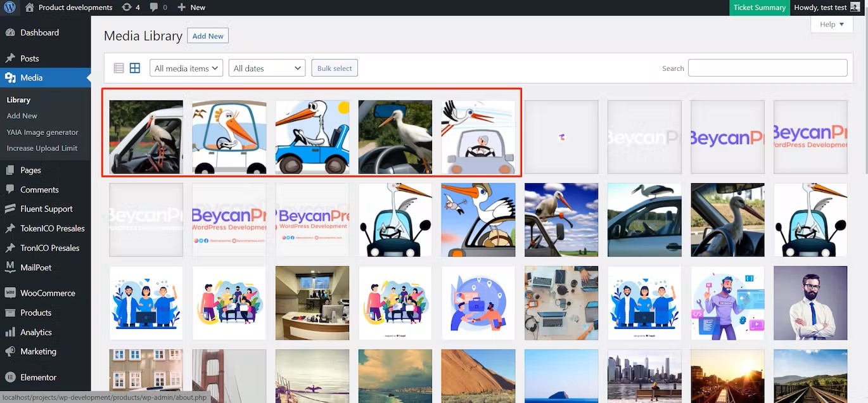Click the TronICO Presales pin icon
The height and width of the screenshot is (403, 868).
pos(10,248)
